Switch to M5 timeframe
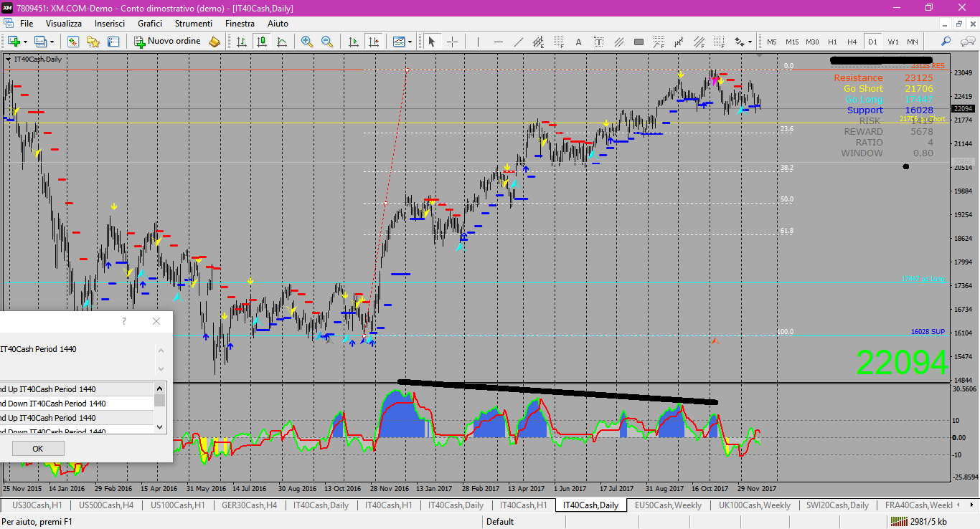Viewport: 980px width, 529px height. point(772,42)
